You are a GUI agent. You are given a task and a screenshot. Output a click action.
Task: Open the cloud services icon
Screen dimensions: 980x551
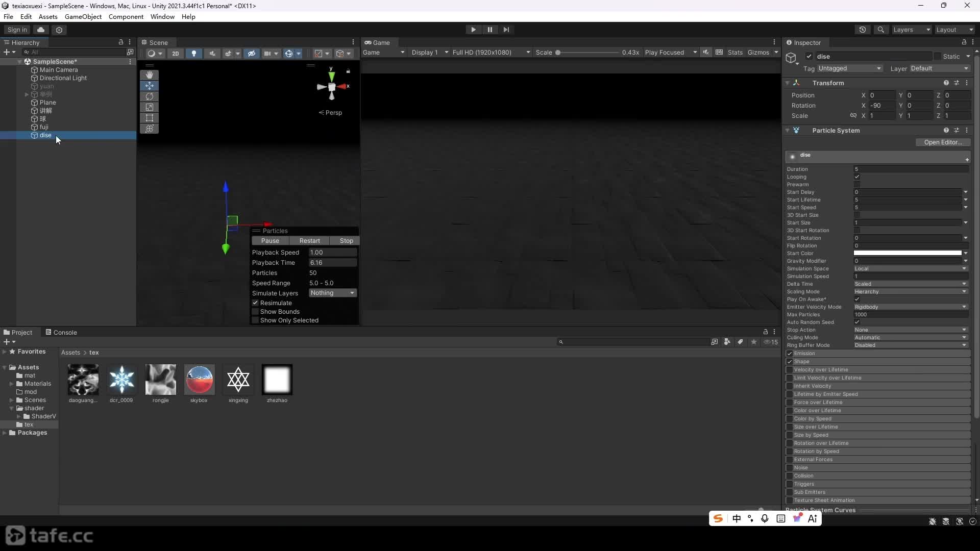[x=41, y=30]
